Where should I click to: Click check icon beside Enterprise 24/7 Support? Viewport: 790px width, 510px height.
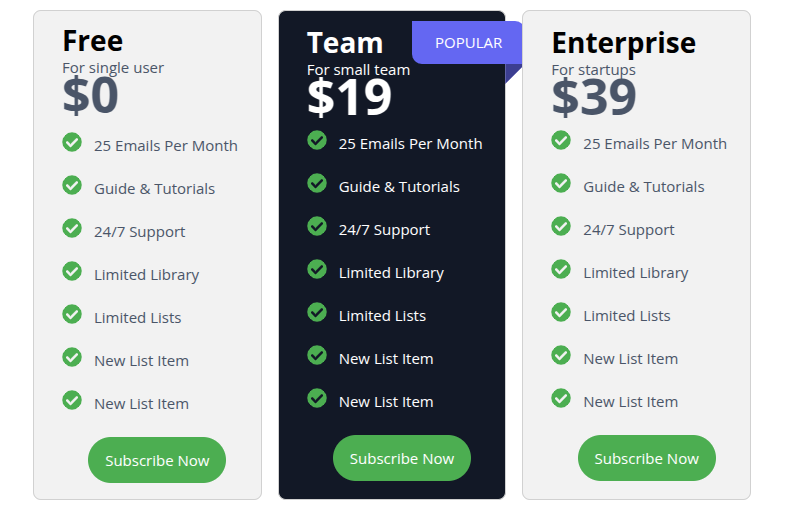[561, 226]
